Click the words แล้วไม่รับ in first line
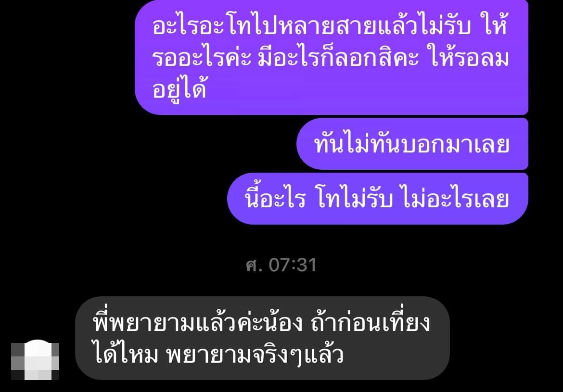 point(424,28)
